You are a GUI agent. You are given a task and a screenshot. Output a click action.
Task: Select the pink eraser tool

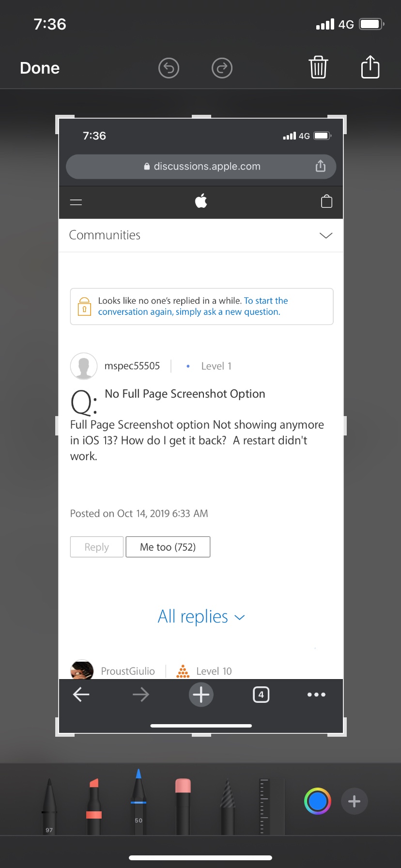click(x=183, y=806)
